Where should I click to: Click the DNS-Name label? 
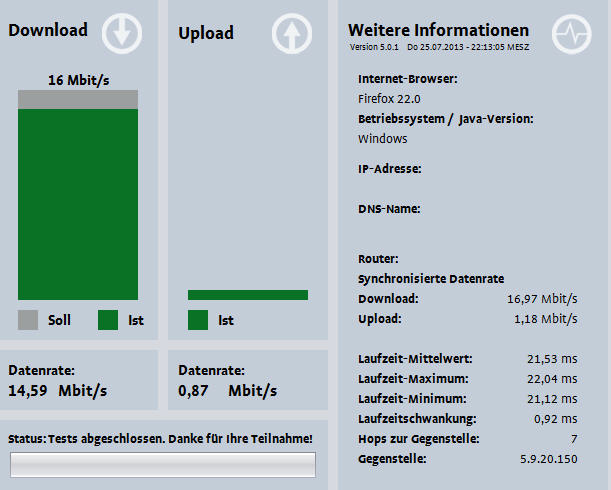coord(388,209)
